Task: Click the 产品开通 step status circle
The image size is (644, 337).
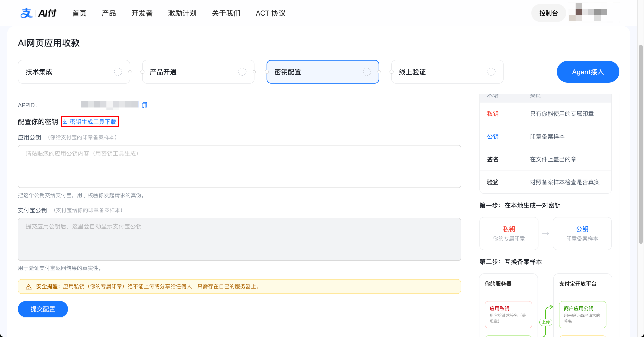Action: pyautogui.click(x=242, y=72)
